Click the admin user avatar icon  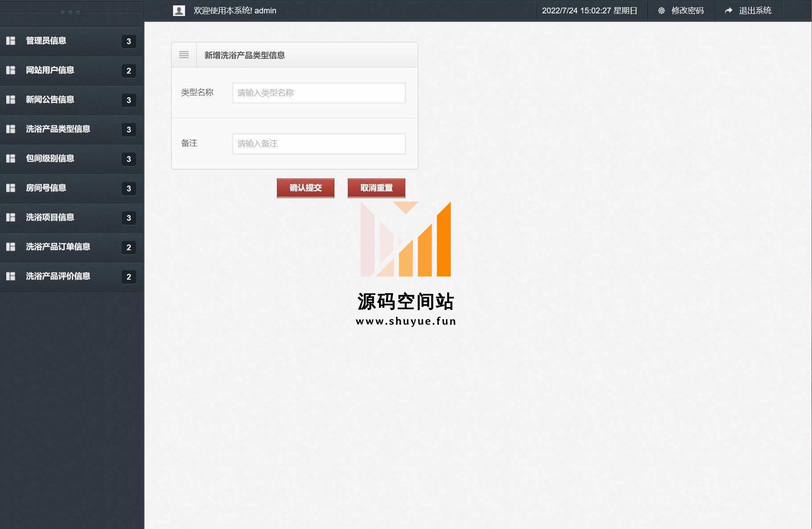click(179, 11)
